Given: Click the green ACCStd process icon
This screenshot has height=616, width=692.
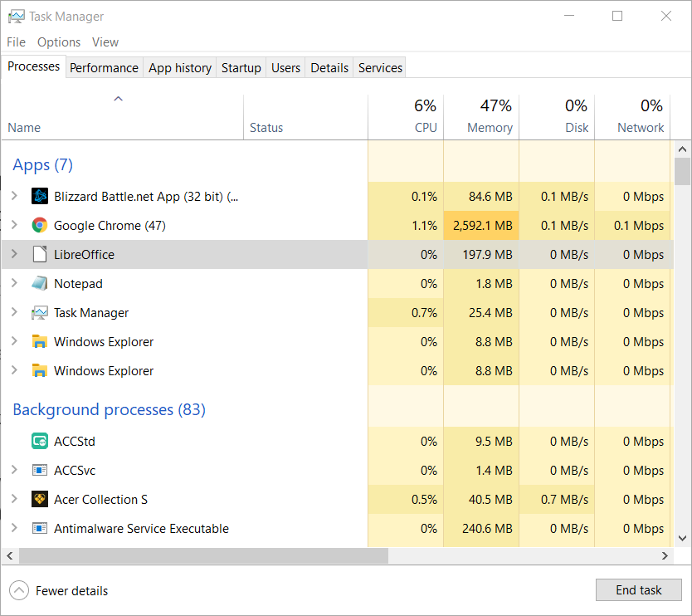Looking at the screenshot, I should (x=40, y=441).
